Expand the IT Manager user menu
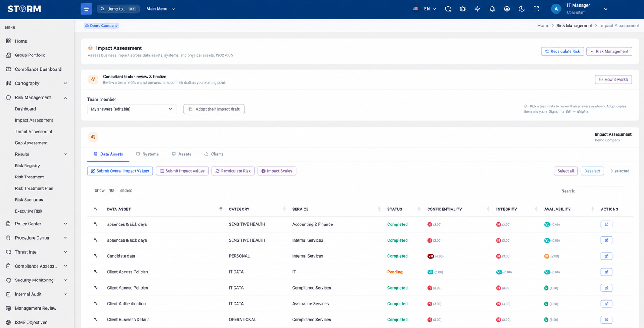 (x=606, y=9)
